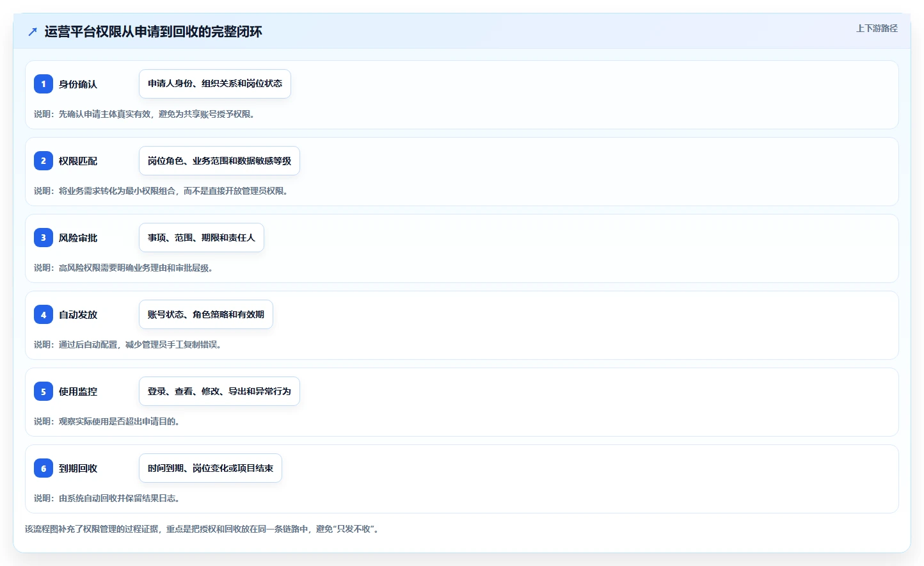Click the title 运营平台权限从申请到回收的完整闭环

coord(153,31)
